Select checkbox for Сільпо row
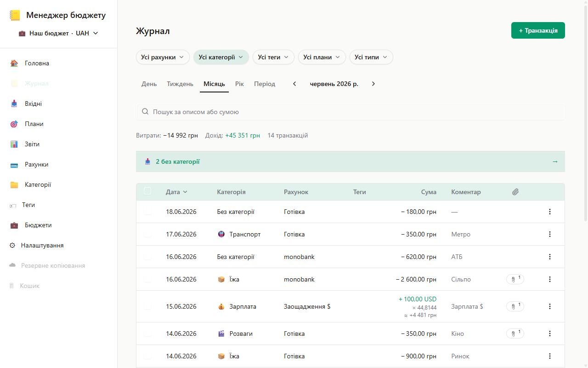 [147, 279]
